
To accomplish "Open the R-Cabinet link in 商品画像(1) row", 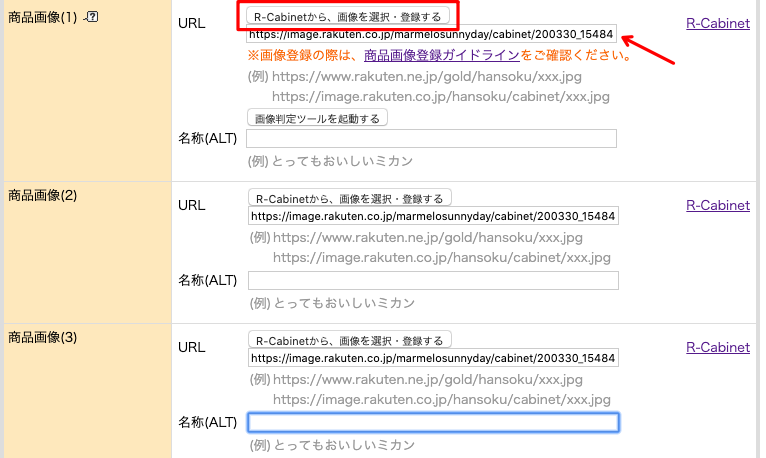I will coord(717,23).
